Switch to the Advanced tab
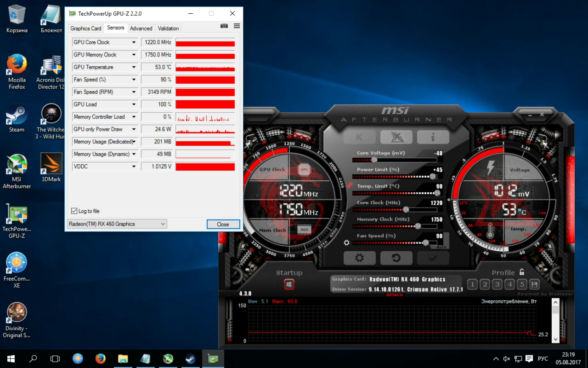588x368 pixels. pos(141,29)
